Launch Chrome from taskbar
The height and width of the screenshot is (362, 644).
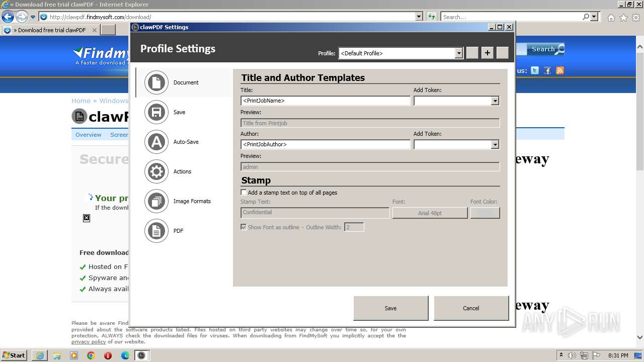[x=91, y=355]
